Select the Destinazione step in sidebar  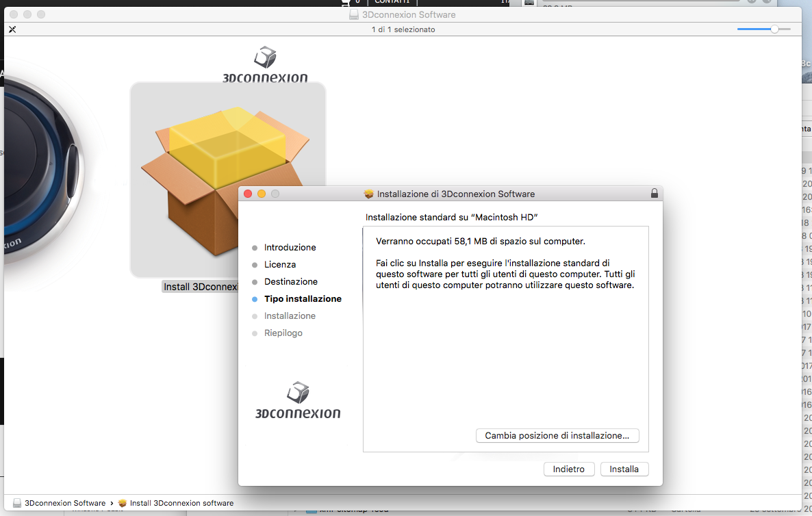tap(290, 281)
